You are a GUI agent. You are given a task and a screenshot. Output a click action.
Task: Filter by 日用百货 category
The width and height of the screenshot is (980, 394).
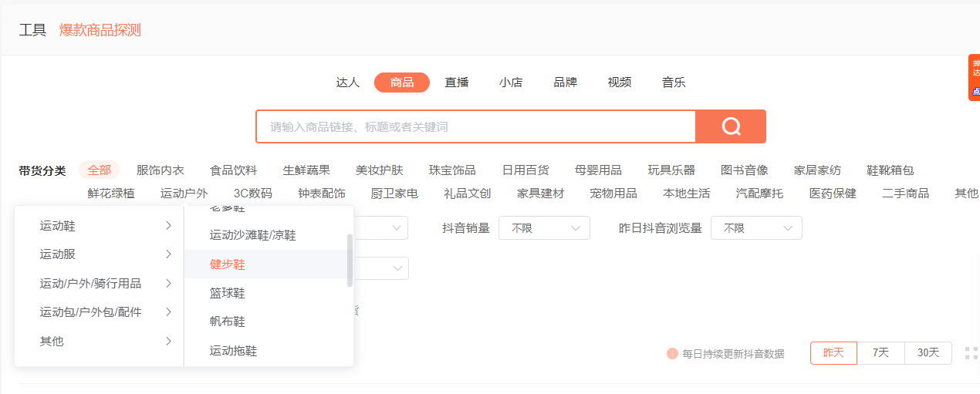coord(525,170)
